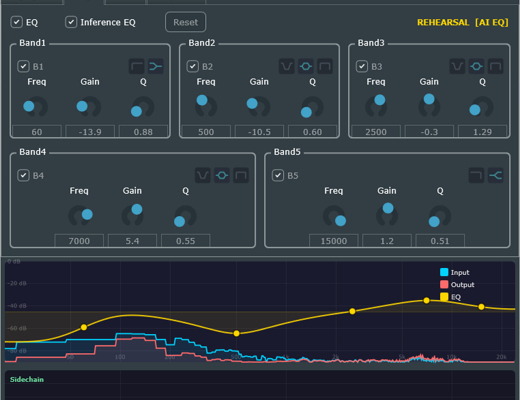Image resolution: width=520 pixels, height=400 pixels.
Task: Select the high-shelf filter icon in Band5
Action: click(496, 175)
